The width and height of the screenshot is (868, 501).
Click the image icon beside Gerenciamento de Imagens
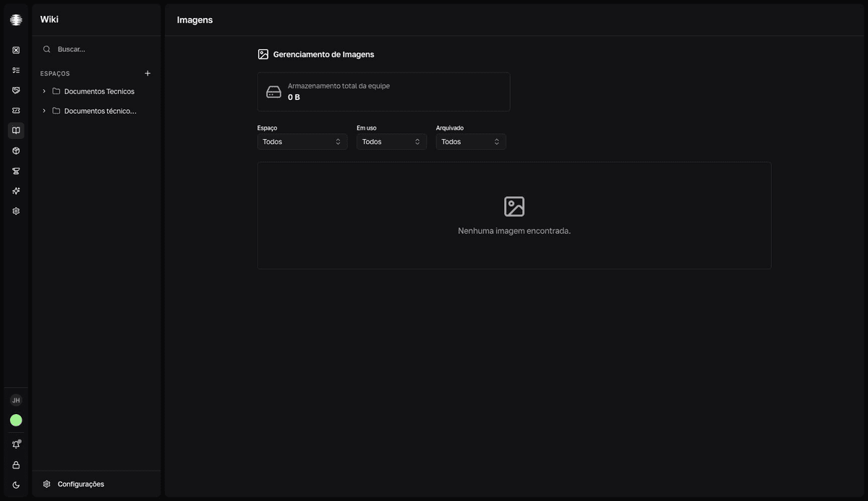[263, 54]
